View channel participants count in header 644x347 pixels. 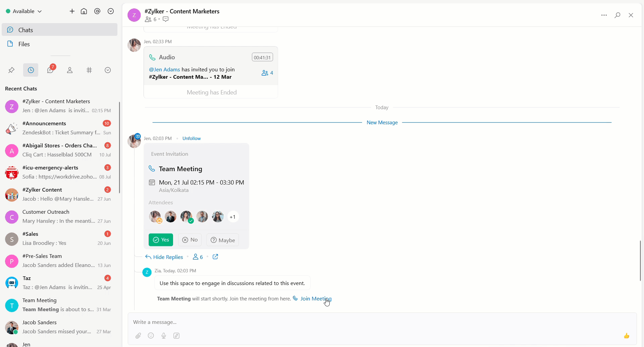[151, 19]
